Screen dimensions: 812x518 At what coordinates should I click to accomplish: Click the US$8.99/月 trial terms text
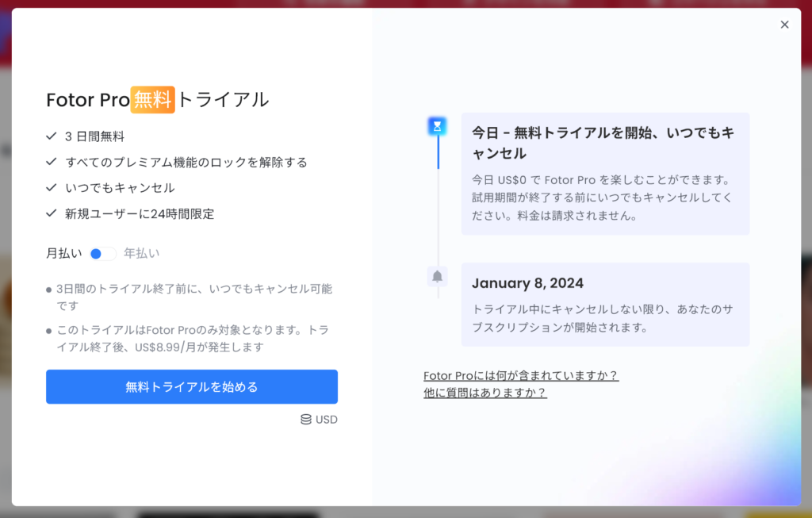pos(193,338)
